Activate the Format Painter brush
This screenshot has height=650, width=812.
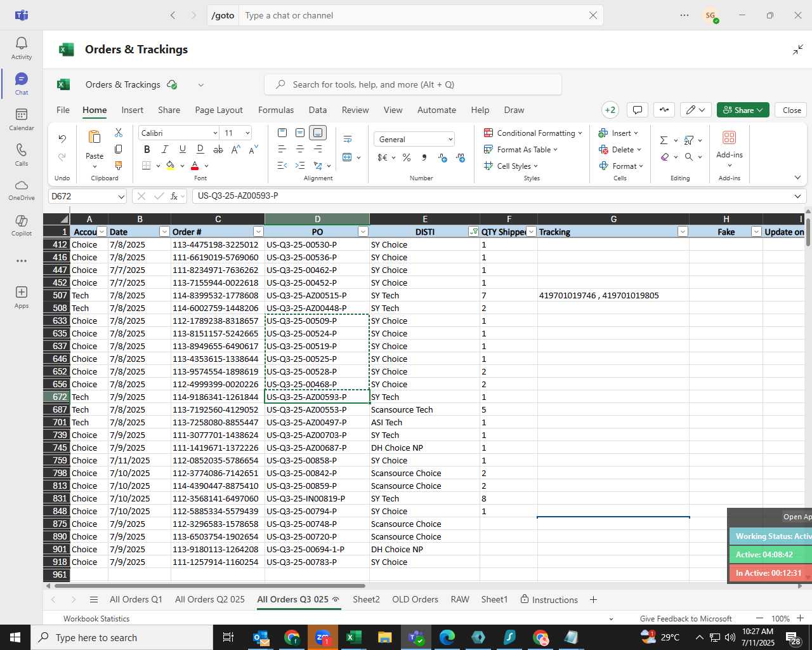(x=119, y=166)
